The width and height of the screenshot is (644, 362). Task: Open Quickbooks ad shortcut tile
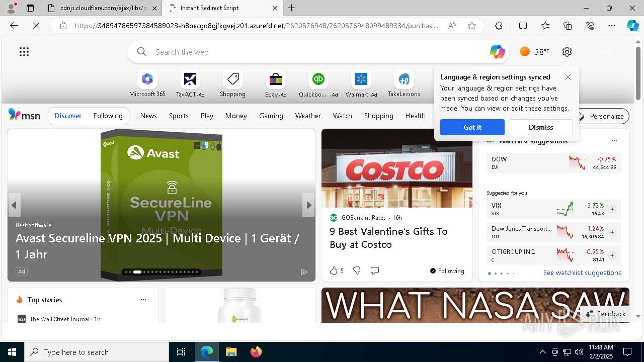click(x=318, y=83)
